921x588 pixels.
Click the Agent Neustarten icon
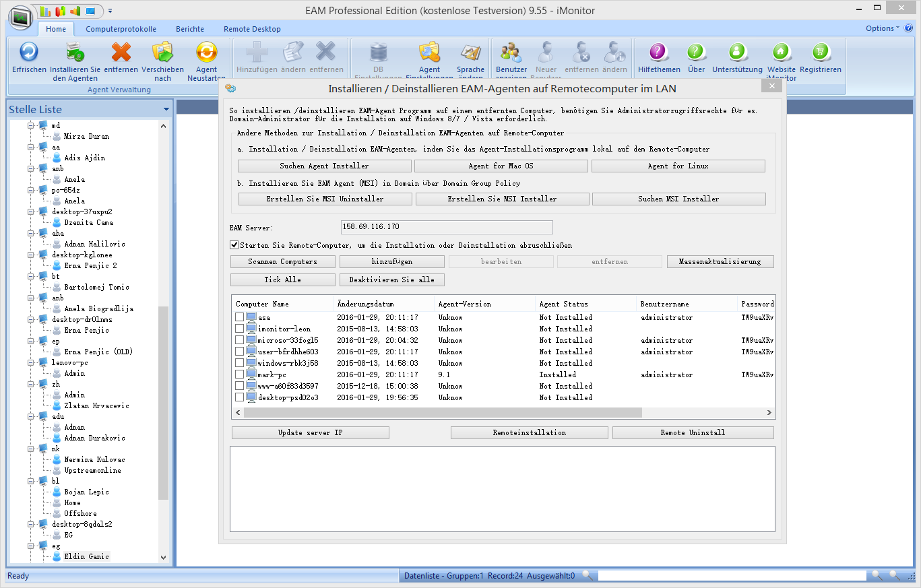206,53
